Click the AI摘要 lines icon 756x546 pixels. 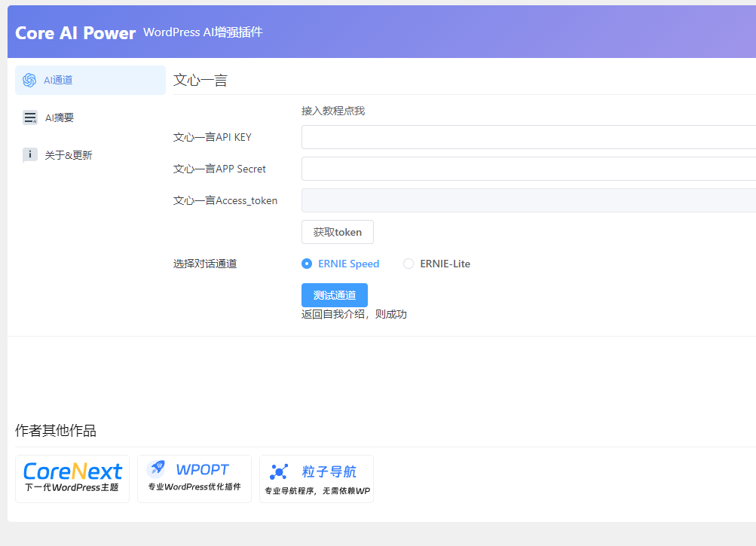[x=30, y=117]
